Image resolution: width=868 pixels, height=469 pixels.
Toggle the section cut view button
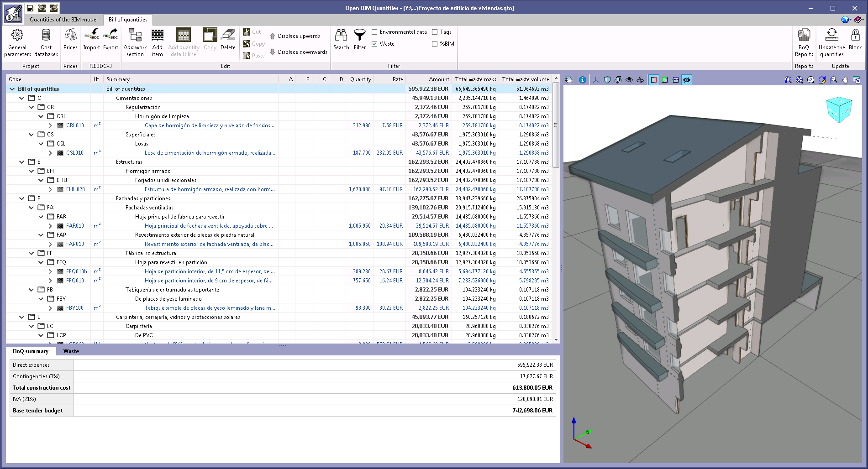click(x=654, y=80)
